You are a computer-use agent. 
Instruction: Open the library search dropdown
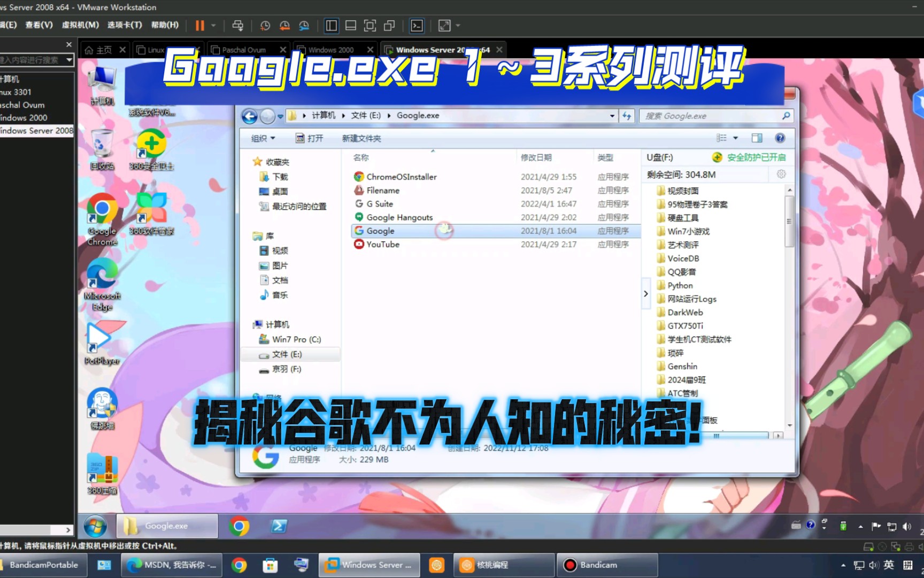[69, 60]
